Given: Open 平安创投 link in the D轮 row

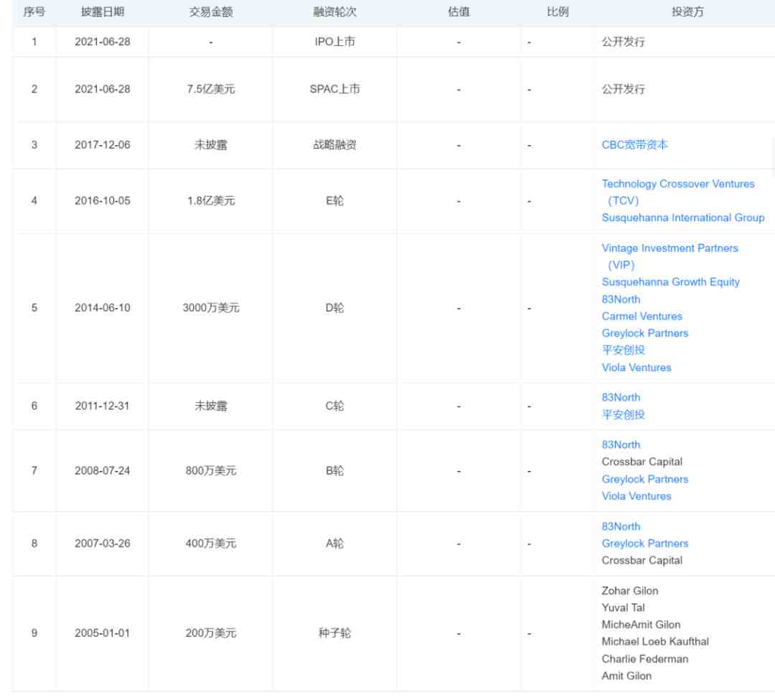Looking at the screenshot, I should [623, 350].
